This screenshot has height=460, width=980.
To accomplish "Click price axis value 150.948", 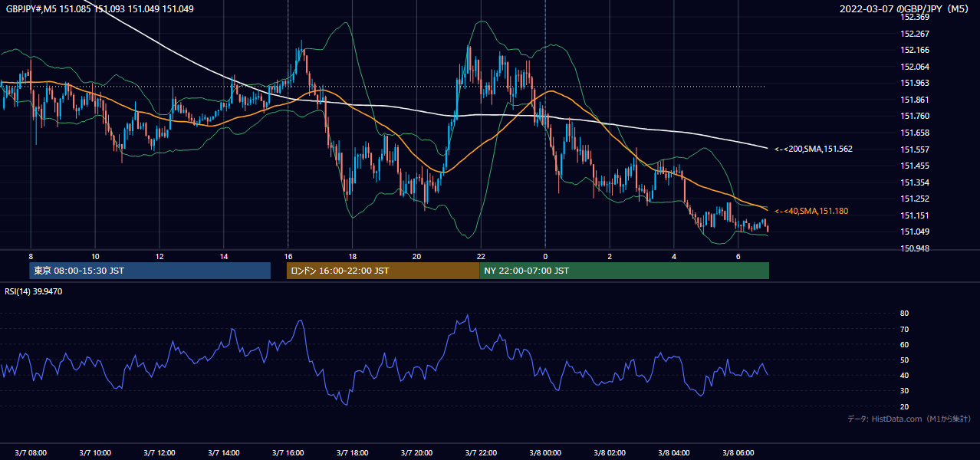I will click(x=914, y=248).
